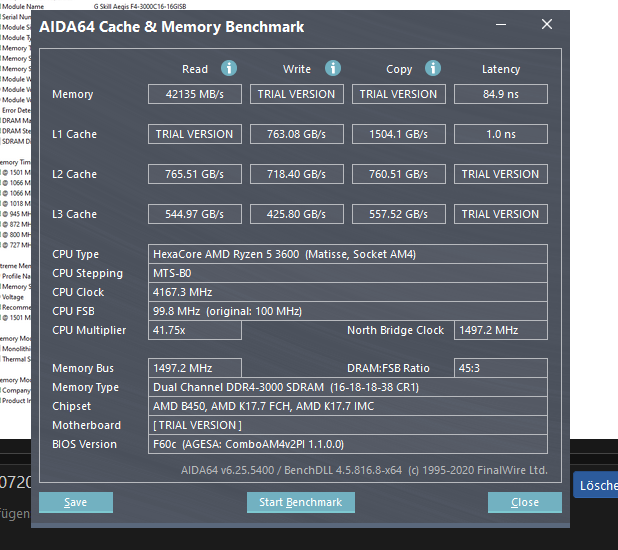
Task: Click the blue Lösche button behind the window
Action: 596,485
